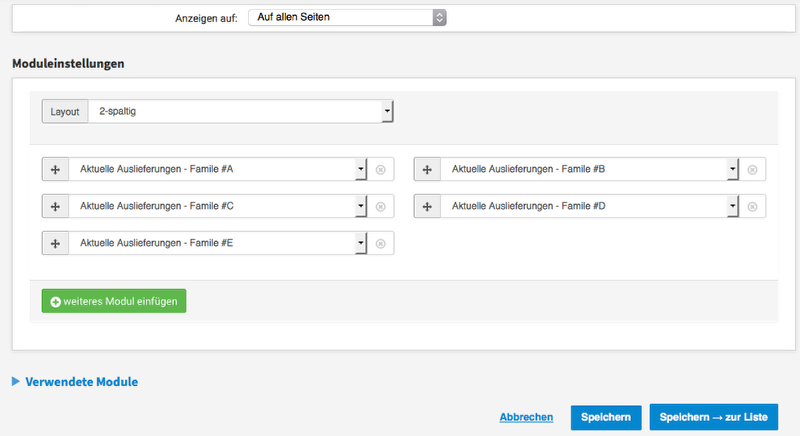Open the Layout dropdown showing 2-spaltig
The height and width of the screenshot is (436, 800).
point(241,111)
